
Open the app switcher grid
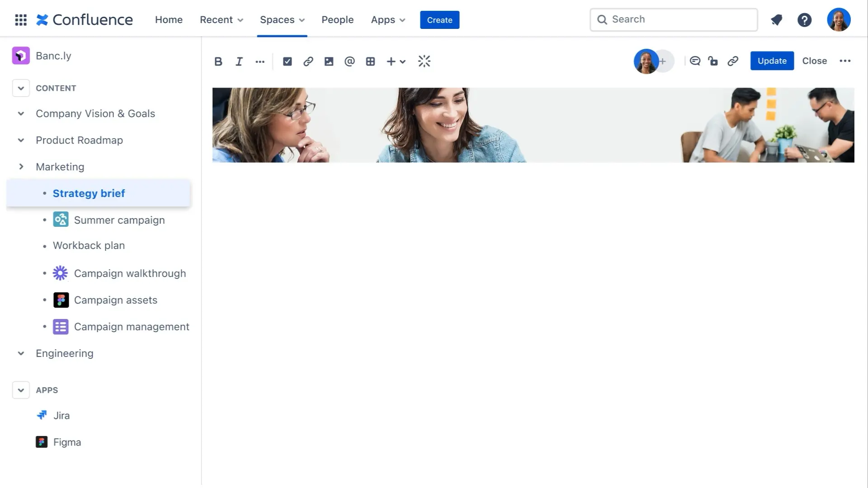coord(21,20)
